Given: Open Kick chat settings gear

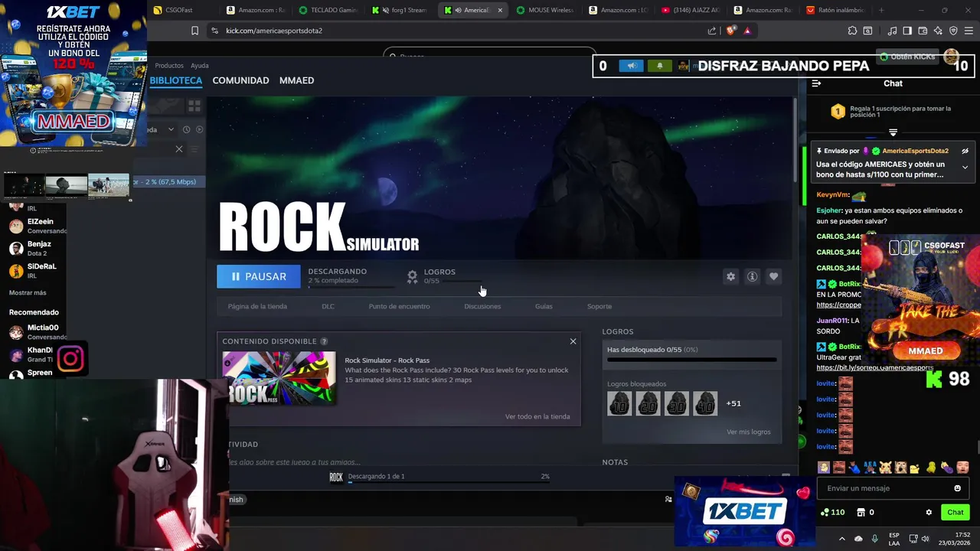Looking at the screenshot, I should coord(929,512).
